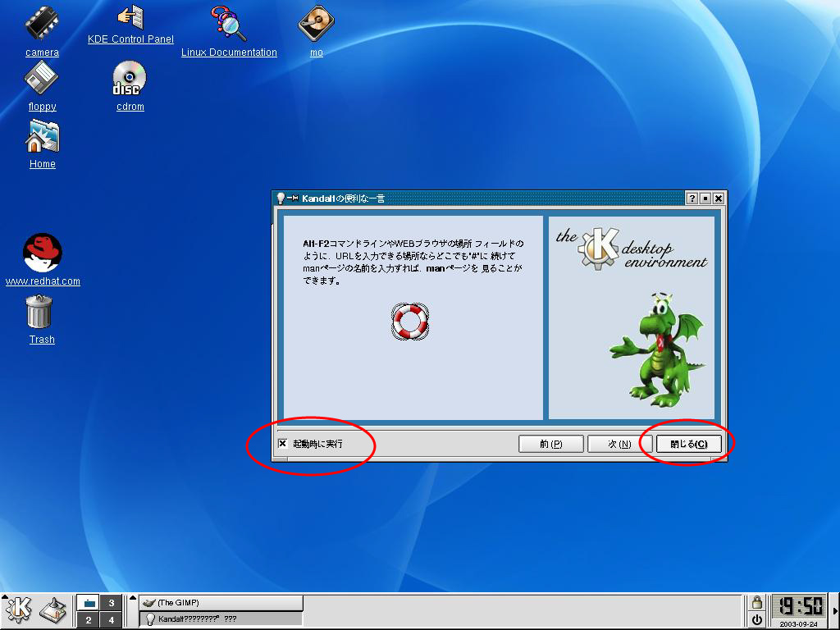Select the Trash can desktop icon
Screen dimensions: 840x630
coord(39,311)
